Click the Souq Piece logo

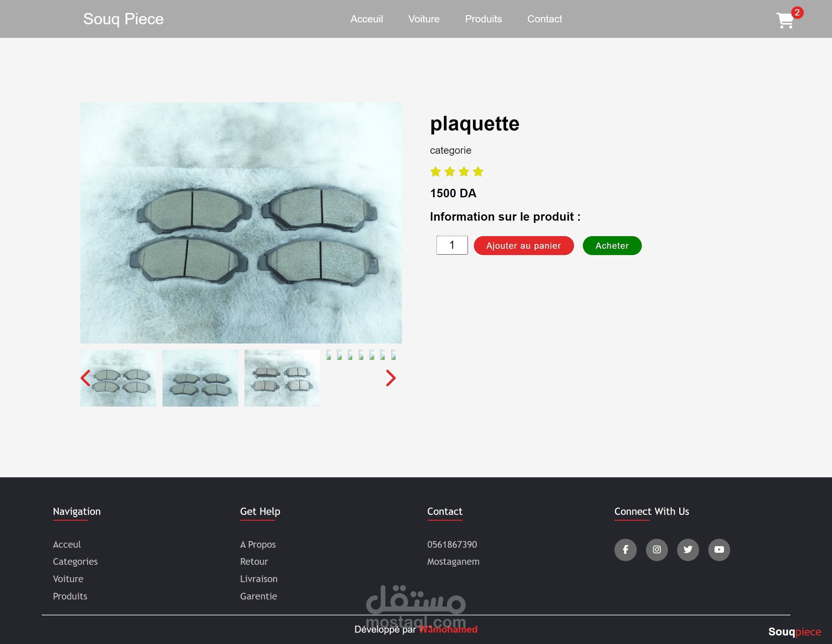123,19
